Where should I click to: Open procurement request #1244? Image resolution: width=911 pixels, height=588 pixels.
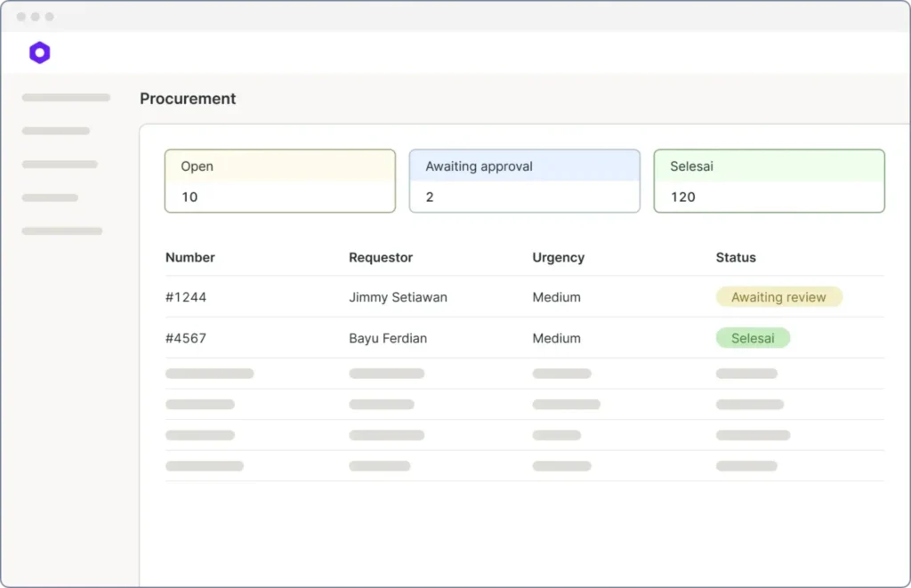pyautogui.click(x=186, y=297)
